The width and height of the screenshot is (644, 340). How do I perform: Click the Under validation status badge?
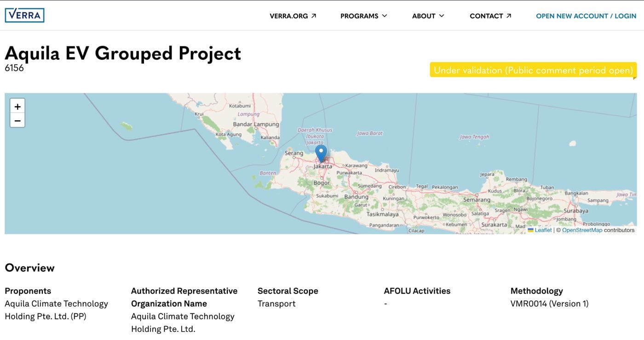[534, 70]
